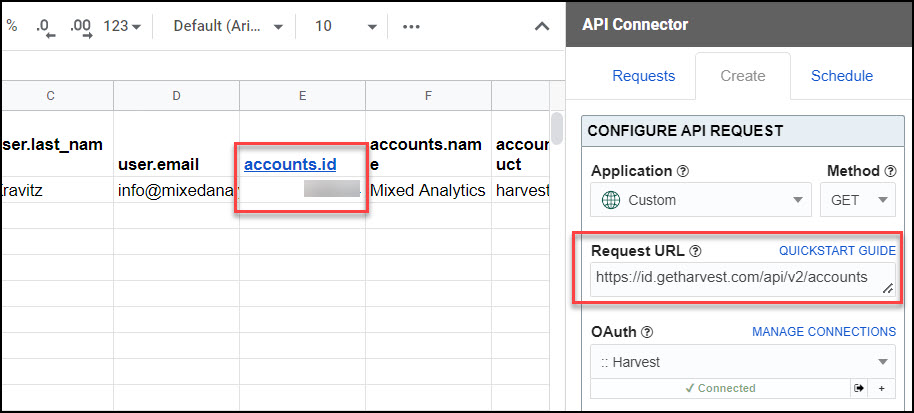Click the percent format icon
This screenshot has width=914, height=413.
[x=11, y=26]
